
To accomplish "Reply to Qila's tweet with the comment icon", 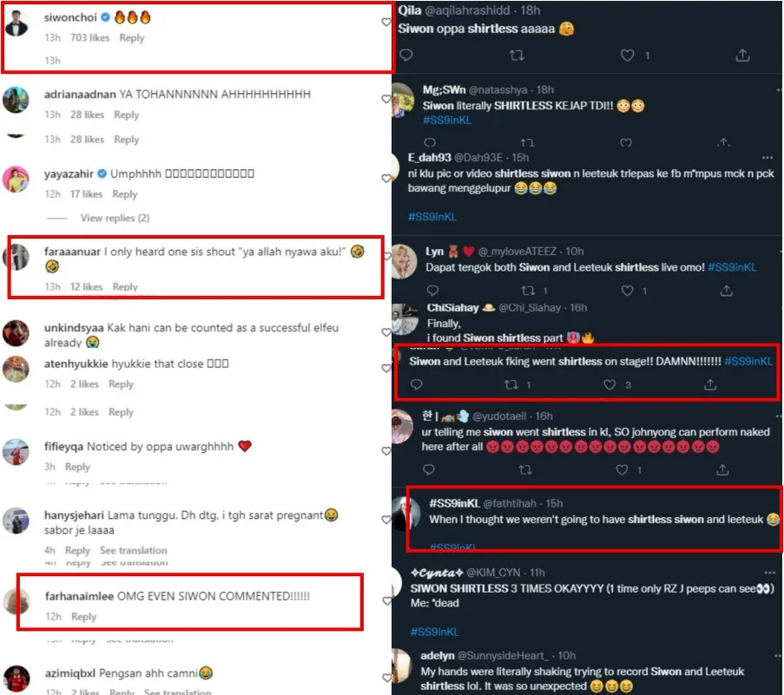I will tap(406, 55).
